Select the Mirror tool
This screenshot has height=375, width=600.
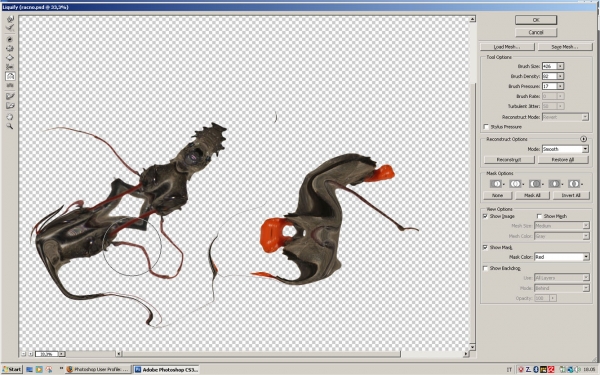pyautogui.click(x=10, y=76)
